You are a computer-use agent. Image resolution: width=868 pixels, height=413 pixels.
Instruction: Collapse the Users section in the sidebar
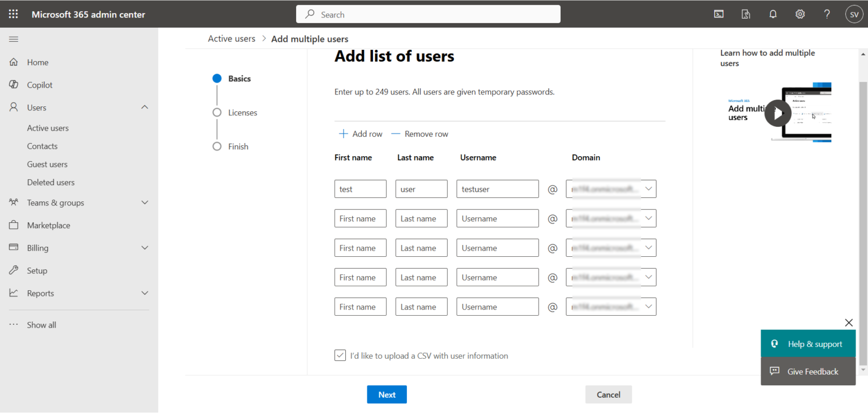(x=145, y=107)
